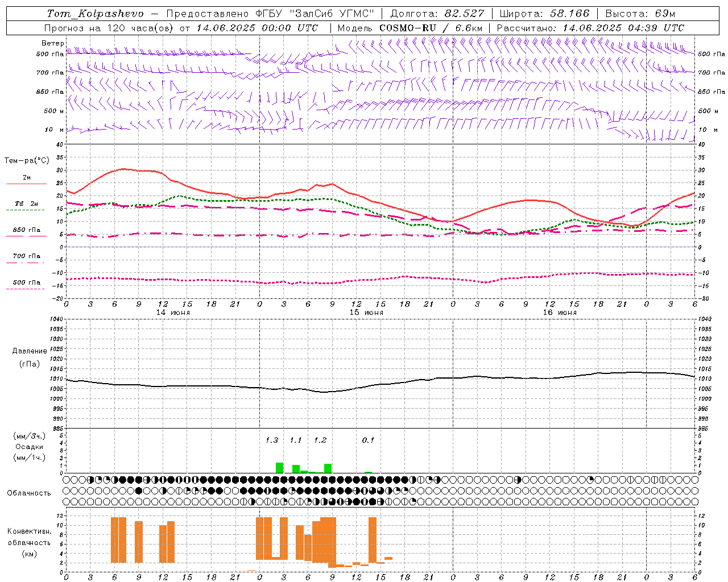Select the 'Высота: 69м' elevation text
The width and height of the screenshot is (728, 582).
pos(640,14)
